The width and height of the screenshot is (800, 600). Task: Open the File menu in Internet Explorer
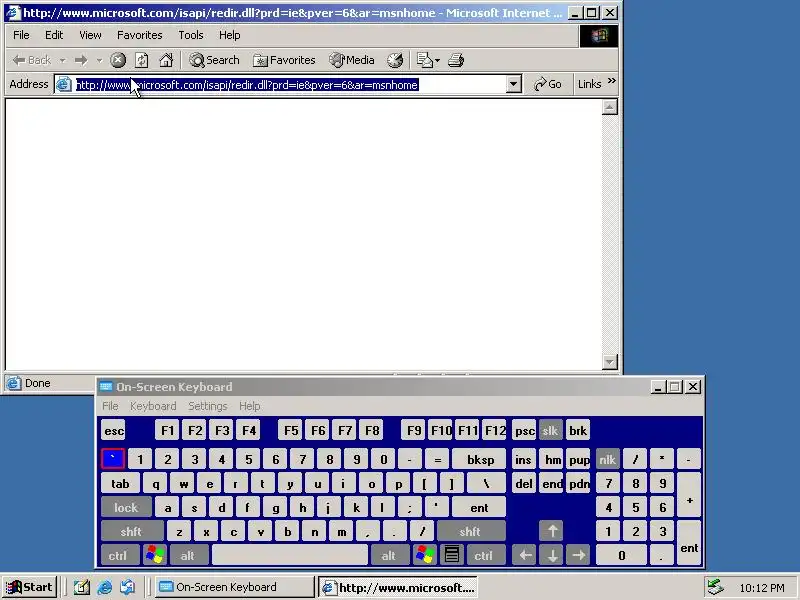click(x=21, y=35)
